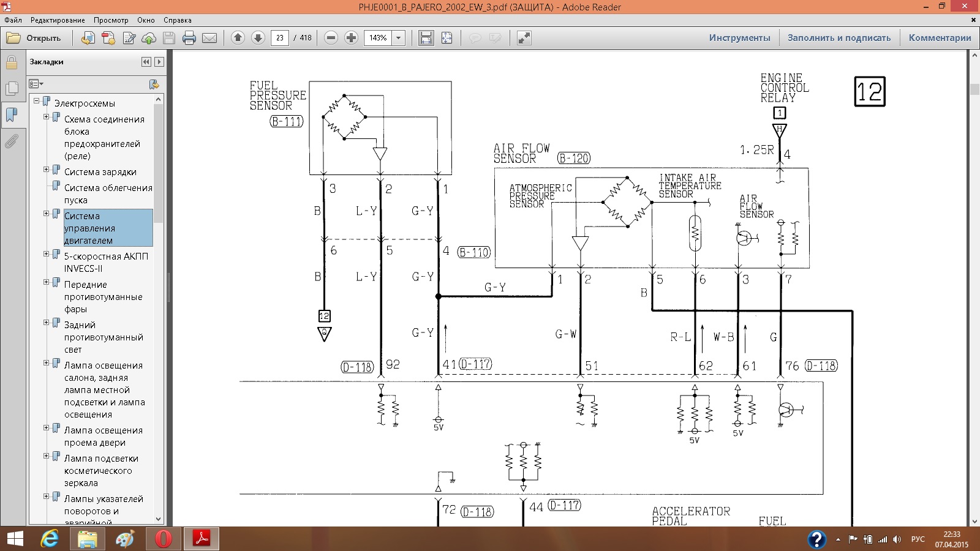This screenshot has height=551, width=980.
Task: Click 'Комментарии' pane button
Action: tap(940, 38)
